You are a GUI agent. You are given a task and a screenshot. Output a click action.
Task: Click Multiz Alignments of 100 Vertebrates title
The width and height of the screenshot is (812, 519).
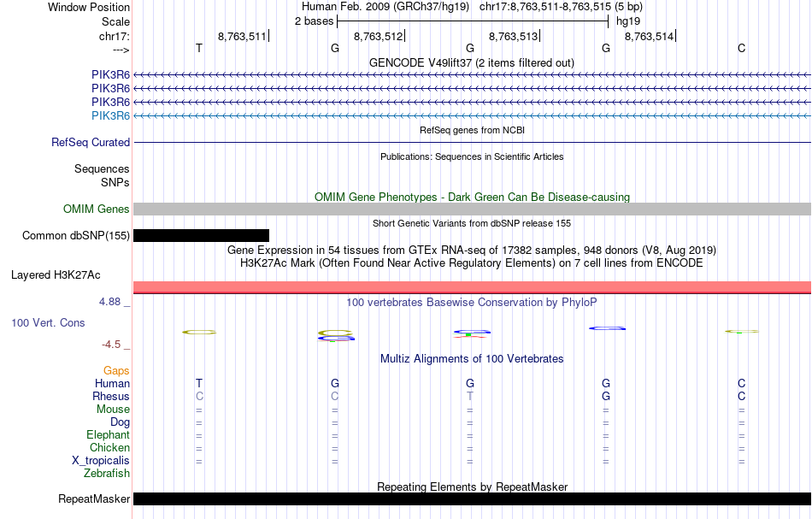[472, 358]
